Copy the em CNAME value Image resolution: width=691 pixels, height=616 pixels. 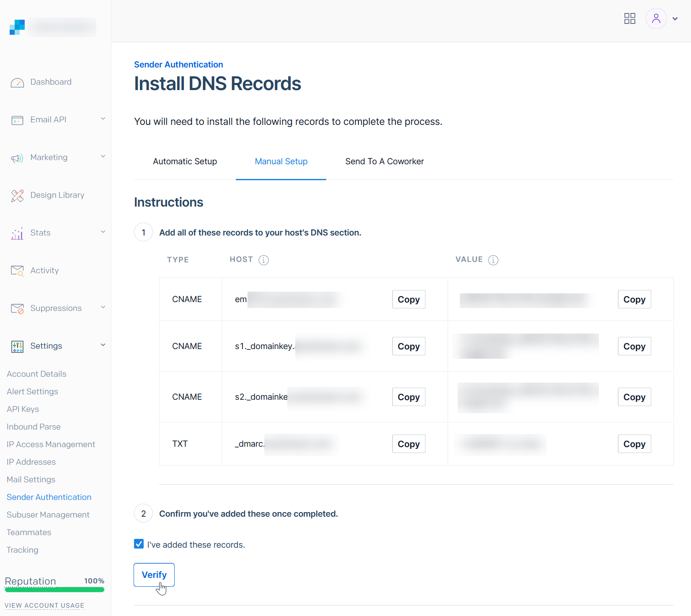point(634,299)
